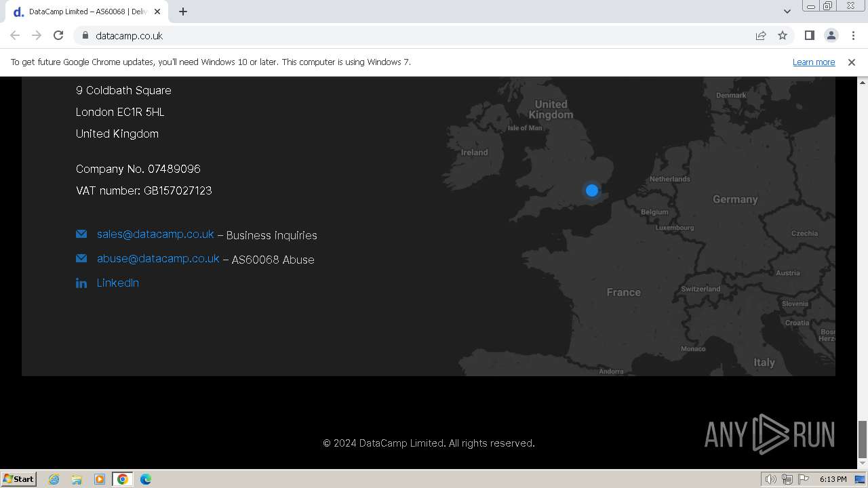Click the LinkedIn logo icon
Image resolution: width=868 pixels, height=488 pixels.
pyautogui.click(x=81, y=283)
